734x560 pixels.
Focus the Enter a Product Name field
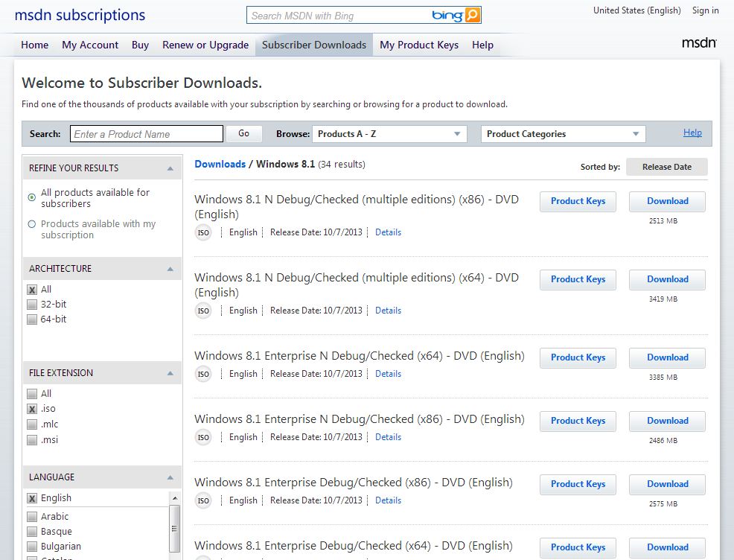tap(147, 134)
